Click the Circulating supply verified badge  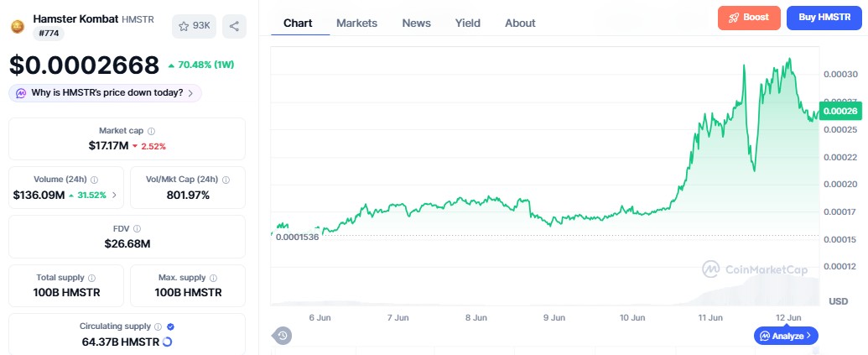pos(170,326)
